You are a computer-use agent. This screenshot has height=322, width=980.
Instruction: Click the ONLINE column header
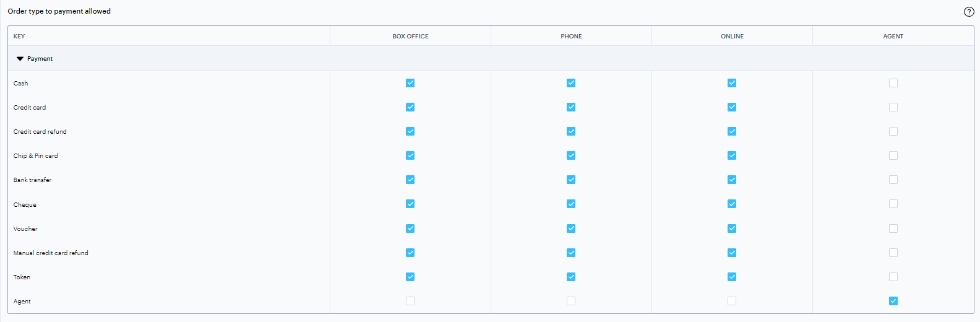click(732, 37)
